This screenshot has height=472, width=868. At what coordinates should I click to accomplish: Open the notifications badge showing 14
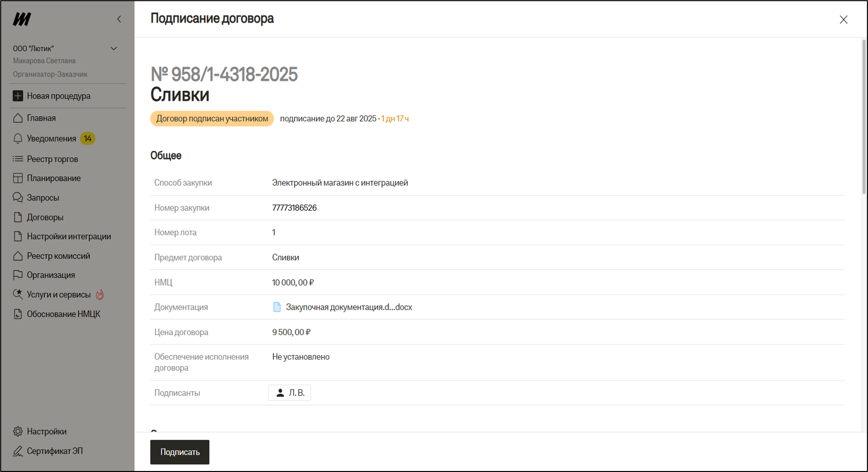point(87,138)
